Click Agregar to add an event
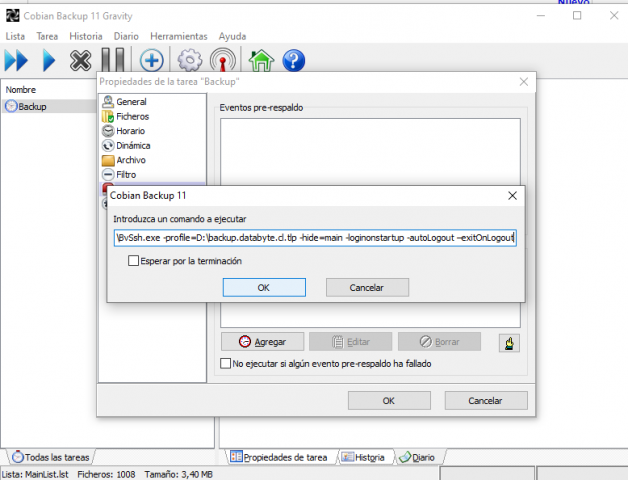 click(x=262, y=342)
